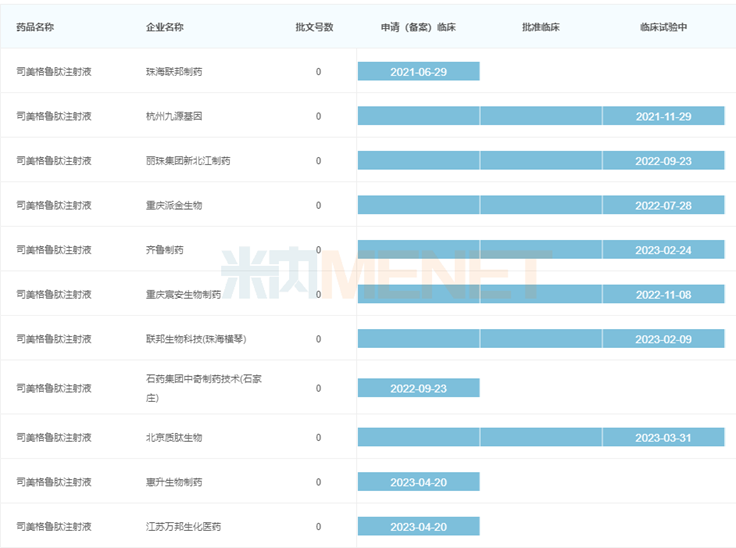
Task: Click the approval count 0 for 联邦生物科技(珠海横琴)
Action: (x=318, y=339)
